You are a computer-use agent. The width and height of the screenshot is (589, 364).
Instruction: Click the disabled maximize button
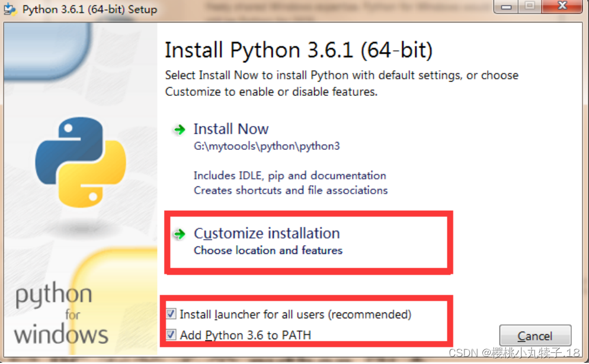point(530,6)
